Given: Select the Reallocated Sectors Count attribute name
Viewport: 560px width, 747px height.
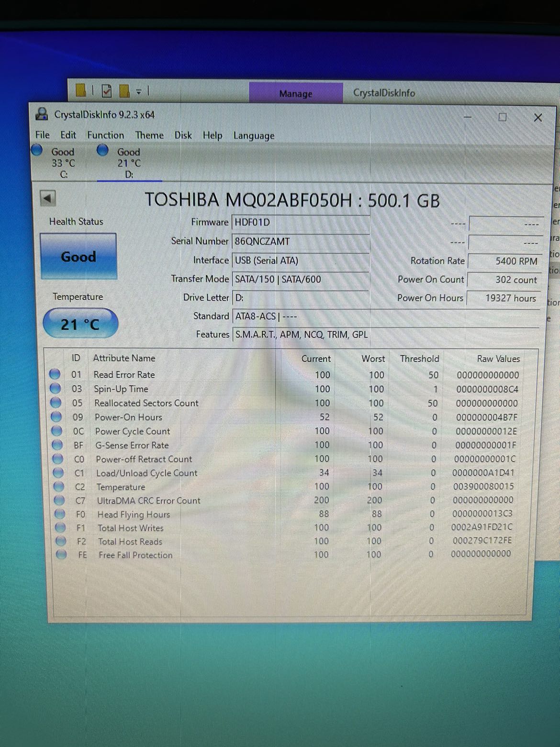Looking at the screenshot, I should tap(146, 403).
